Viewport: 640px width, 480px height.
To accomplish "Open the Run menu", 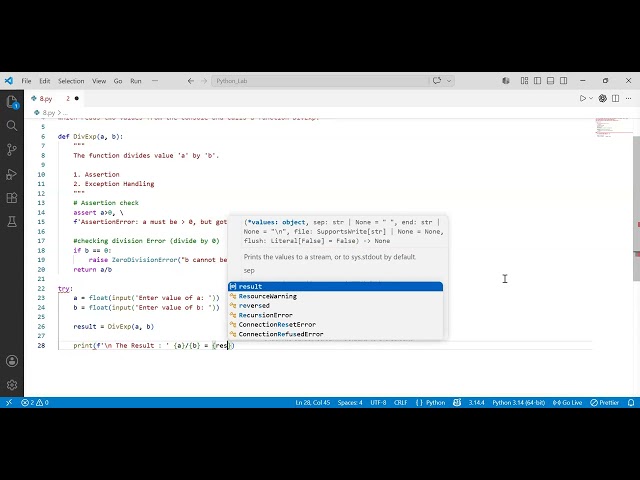I will 136,81.
